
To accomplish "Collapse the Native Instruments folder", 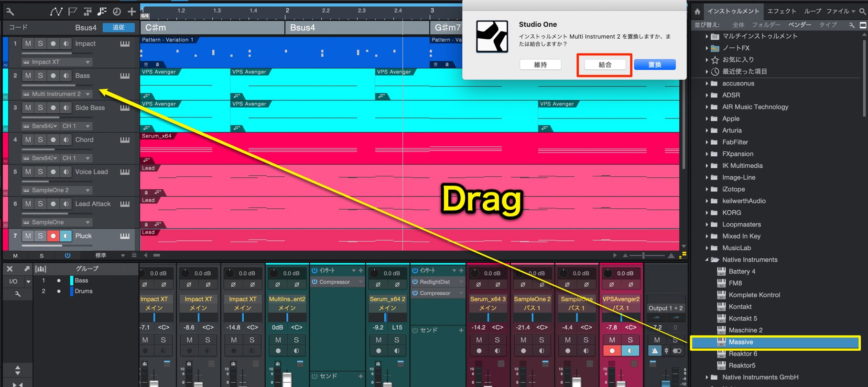I will (707, 260).
